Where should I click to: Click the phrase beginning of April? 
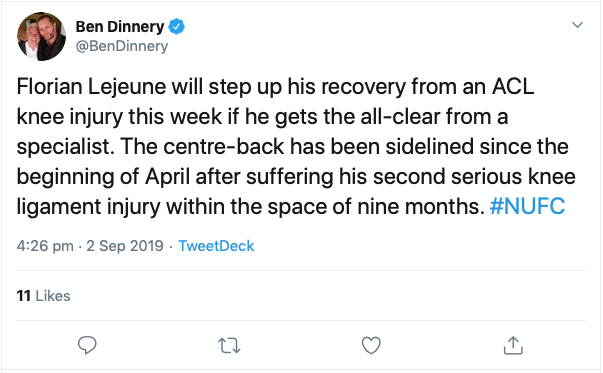(103, 177)
